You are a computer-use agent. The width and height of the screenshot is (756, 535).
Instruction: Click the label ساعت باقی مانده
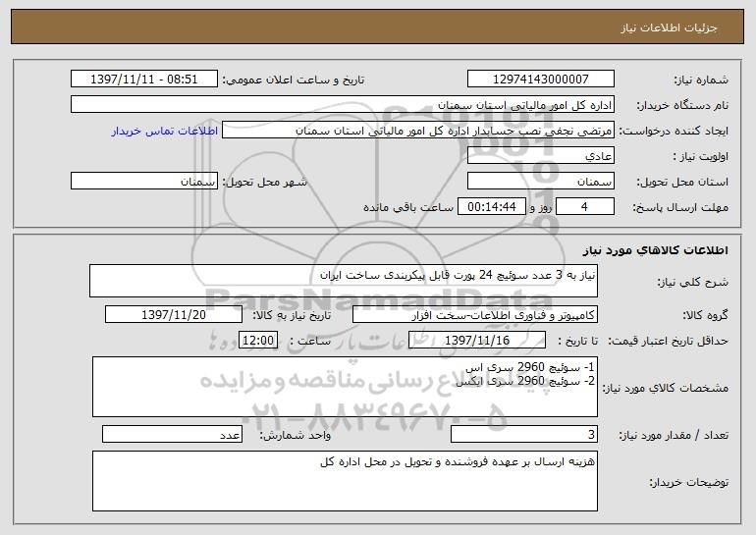point(408,207)
